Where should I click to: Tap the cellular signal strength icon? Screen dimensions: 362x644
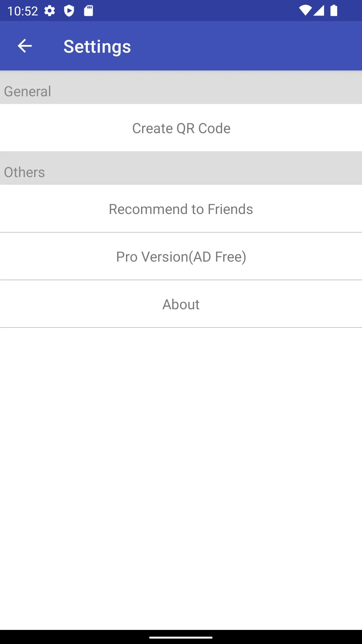pos(319,10)
